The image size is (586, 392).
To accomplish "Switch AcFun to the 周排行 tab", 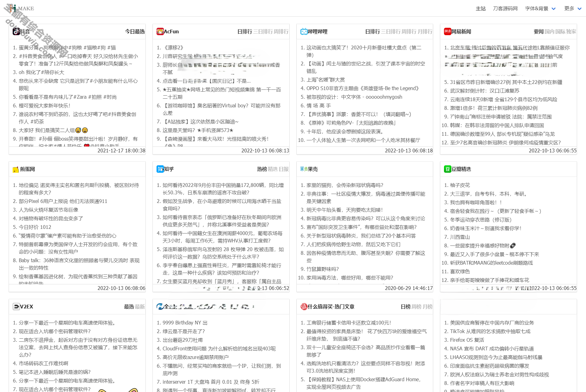I will [281, 31].
